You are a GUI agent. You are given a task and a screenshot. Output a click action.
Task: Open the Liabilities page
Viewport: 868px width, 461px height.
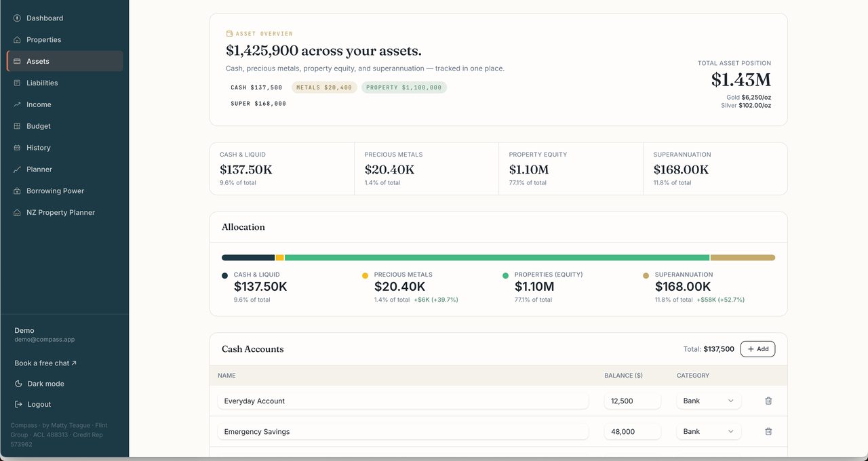[x=65, y=83]
